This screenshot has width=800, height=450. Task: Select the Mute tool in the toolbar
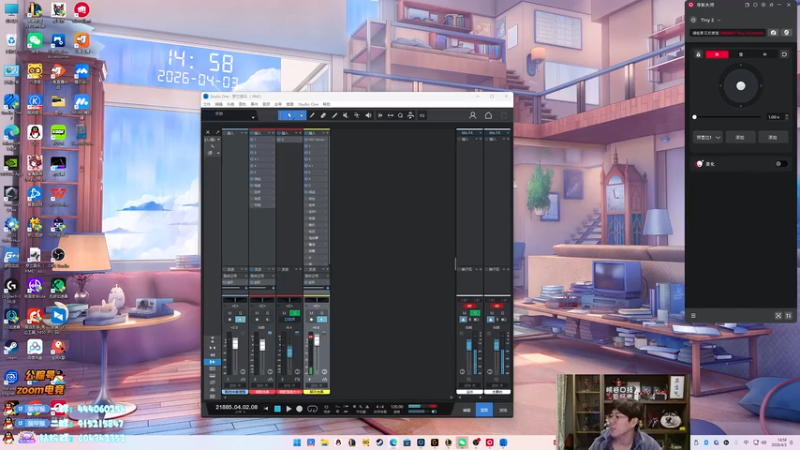coord(345,116)
